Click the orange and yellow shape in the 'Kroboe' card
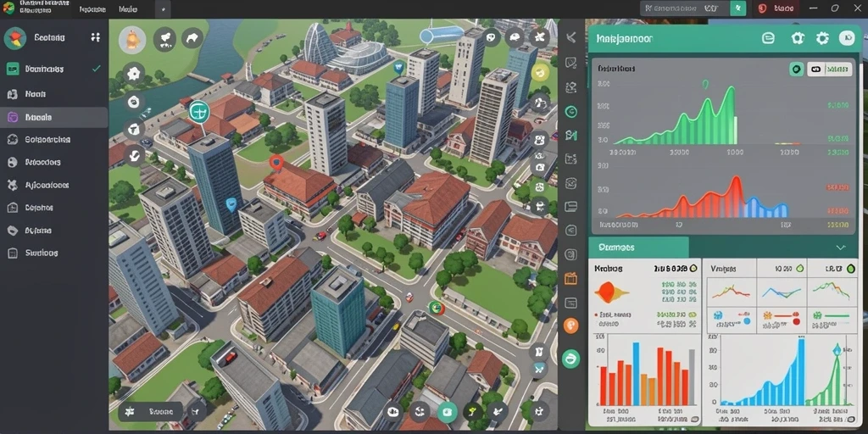868x434 pixels. 611,292
